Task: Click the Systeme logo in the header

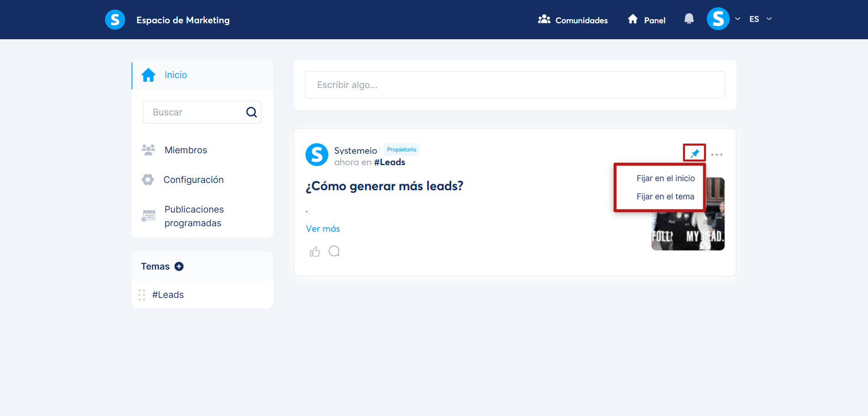Action: 115,20
